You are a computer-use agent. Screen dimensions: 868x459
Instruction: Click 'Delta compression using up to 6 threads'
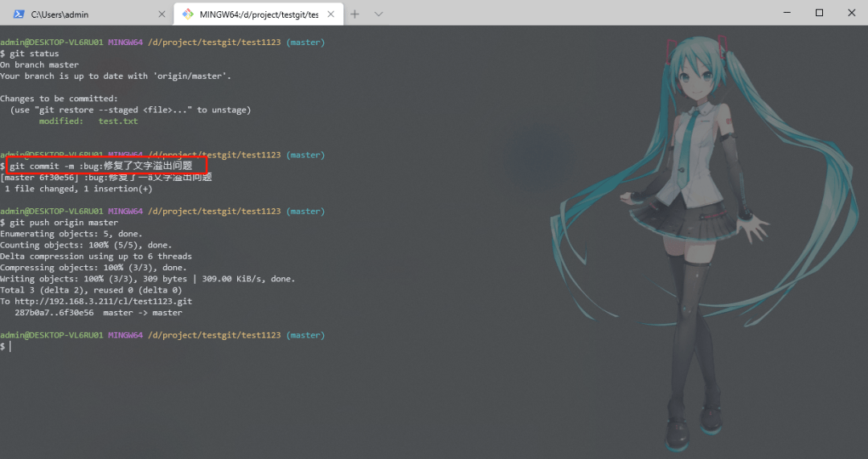96,256
